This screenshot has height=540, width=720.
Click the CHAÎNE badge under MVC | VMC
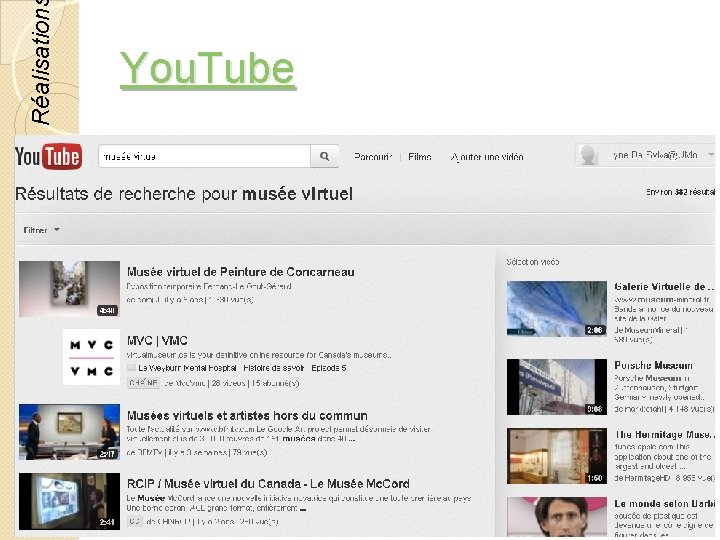tap(144, 383)
